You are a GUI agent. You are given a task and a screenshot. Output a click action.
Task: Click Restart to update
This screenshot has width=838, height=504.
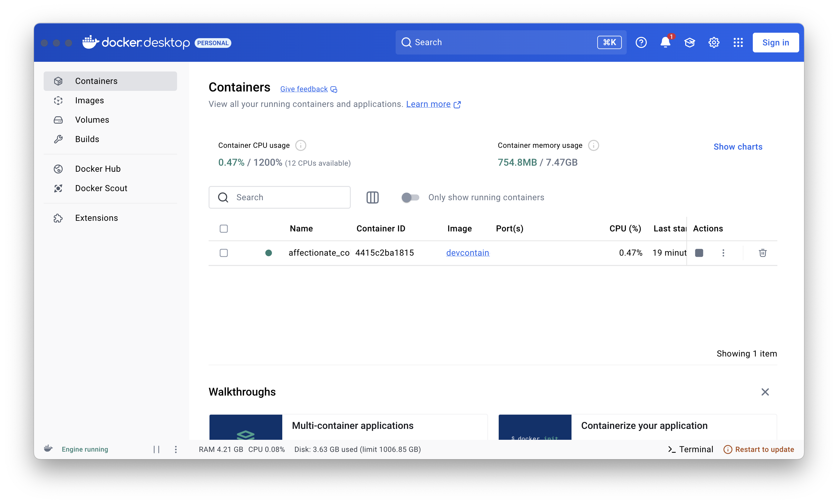pos(763,449)
